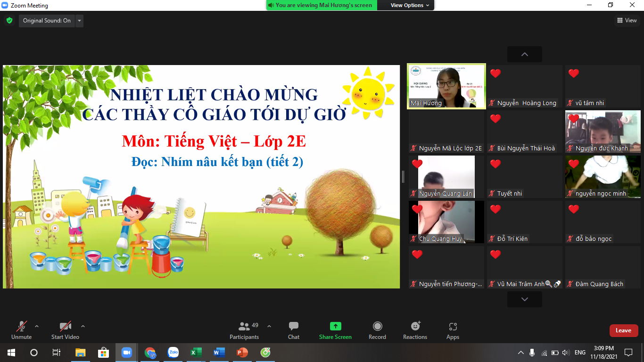Start Video camera toggle

pyautogui.click(x=65, y=330)
